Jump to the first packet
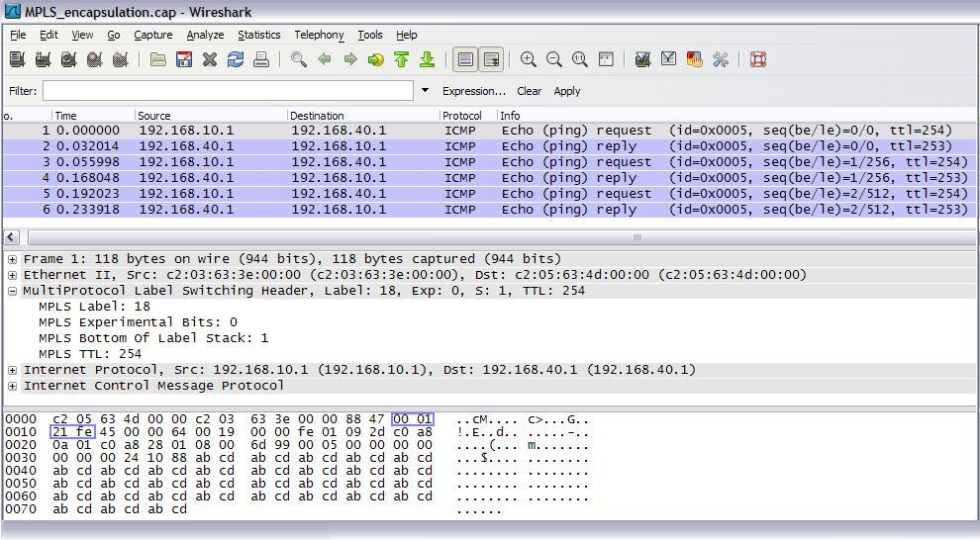The width and height of the screenshot is (980, 540). click(x=401, y=59)
